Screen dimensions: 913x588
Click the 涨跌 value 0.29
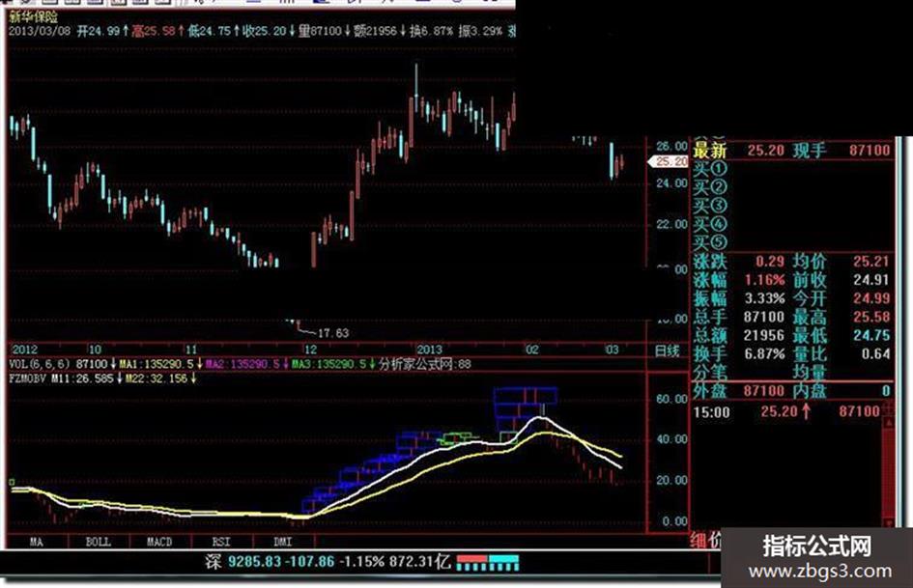coord(770,262)
